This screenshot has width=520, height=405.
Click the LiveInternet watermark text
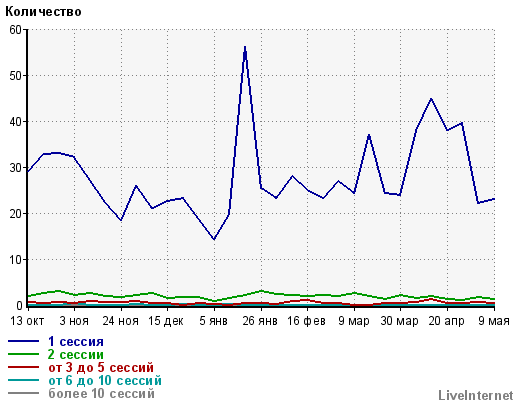pyautogui.click(x=476, y=395)
